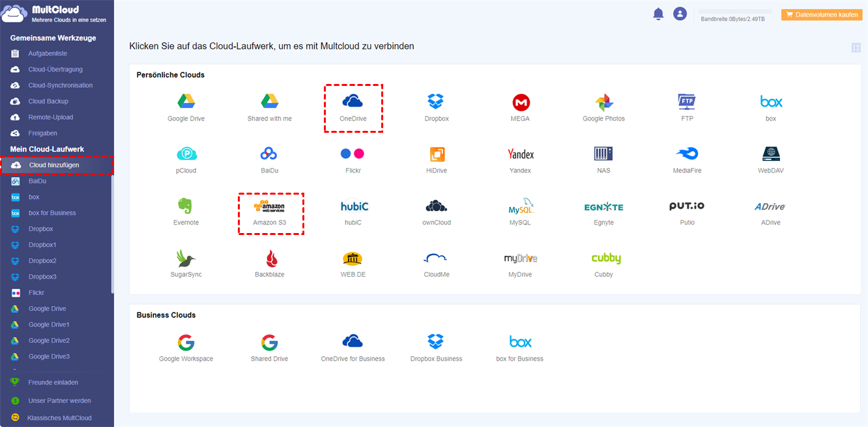Choose WEB.DE cloud
This screenshot has height=427, width=868.
(x=353, y=258)
